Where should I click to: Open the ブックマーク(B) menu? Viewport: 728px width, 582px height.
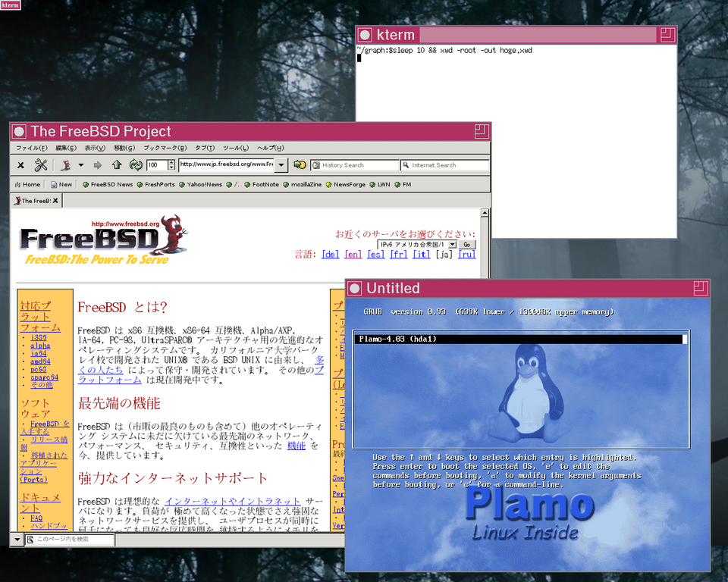pyautogui.click(x=165, y=148)
